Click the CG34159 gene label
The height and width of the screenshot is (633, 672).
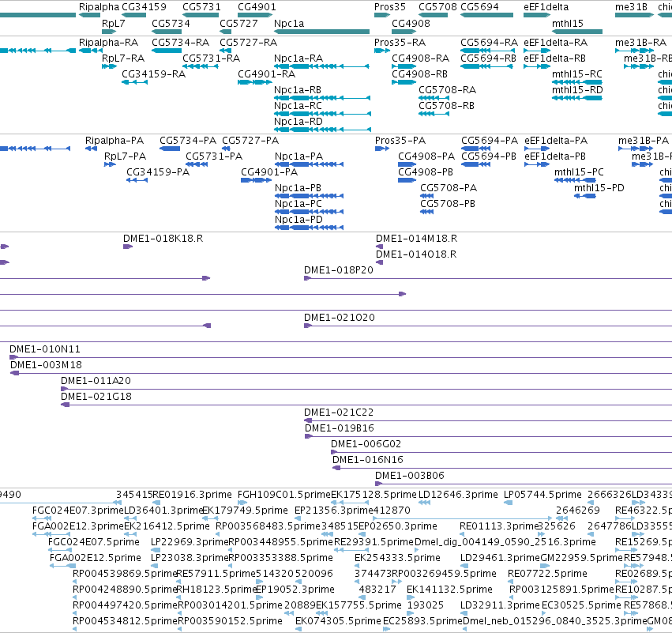click(x=144, y=7)
